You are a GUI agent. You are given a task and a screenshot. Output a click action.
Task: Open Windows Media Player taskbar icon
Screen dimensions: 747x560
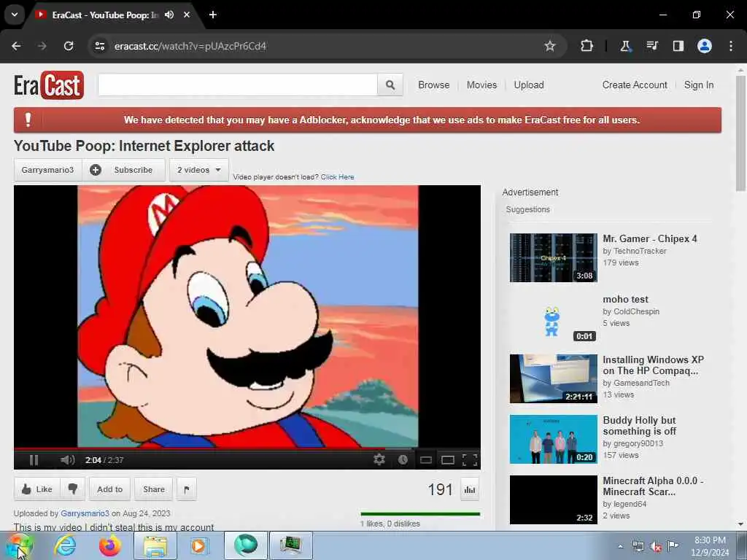coord(198,545)
